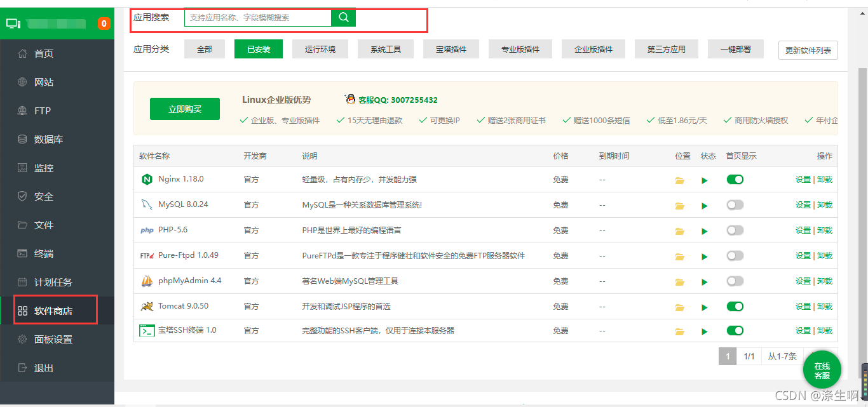The height and width of the screenshot is (407, 868).
Task: Click the PHP logo icon
Action: tap(147, 230)
